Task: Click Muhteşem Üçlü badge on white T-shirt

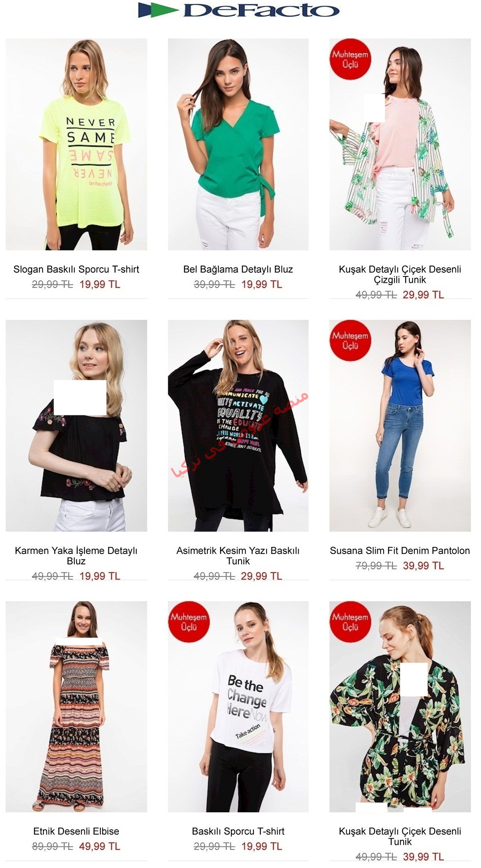Action: click(189, 622)
